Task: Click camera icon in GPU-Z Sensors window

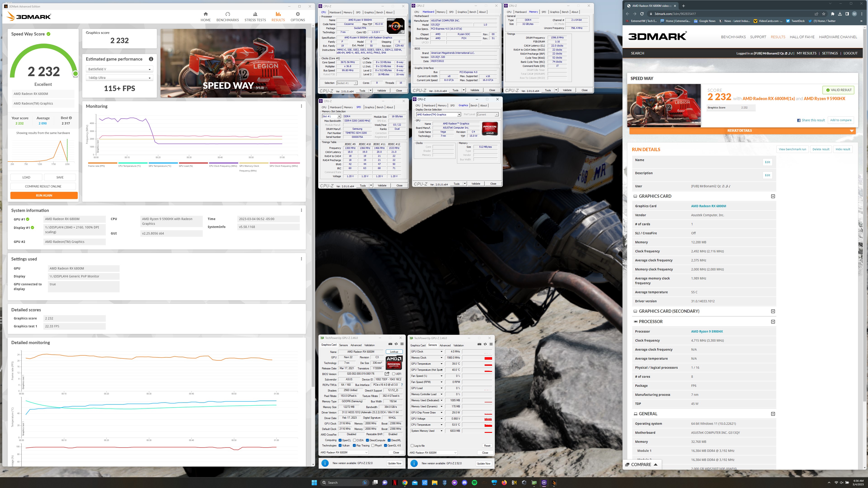Action: click(x=479, y=344)
